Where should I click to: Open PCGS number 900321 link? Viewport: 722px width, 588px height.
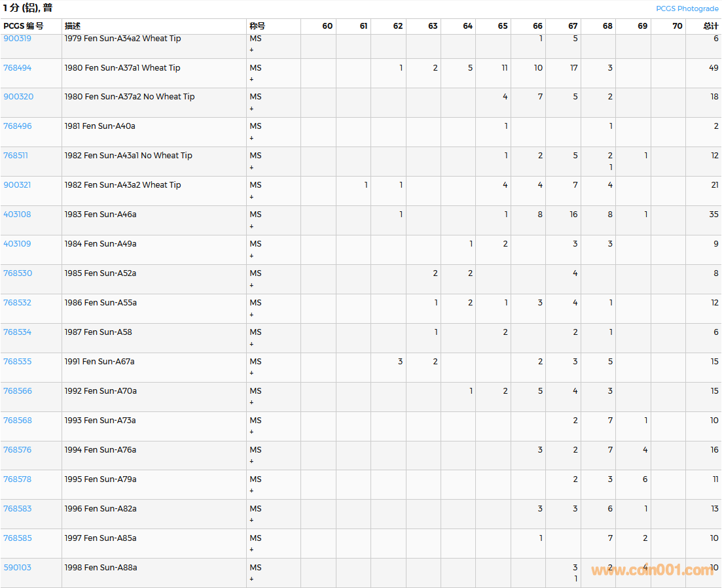point(18,185)
